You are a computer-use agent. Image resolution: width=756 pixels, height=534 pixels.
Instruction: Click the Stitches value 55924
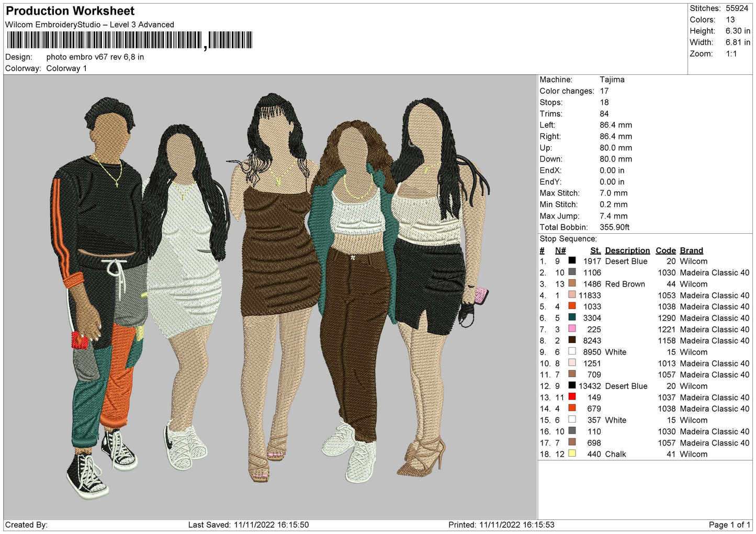tap(737, 8)
